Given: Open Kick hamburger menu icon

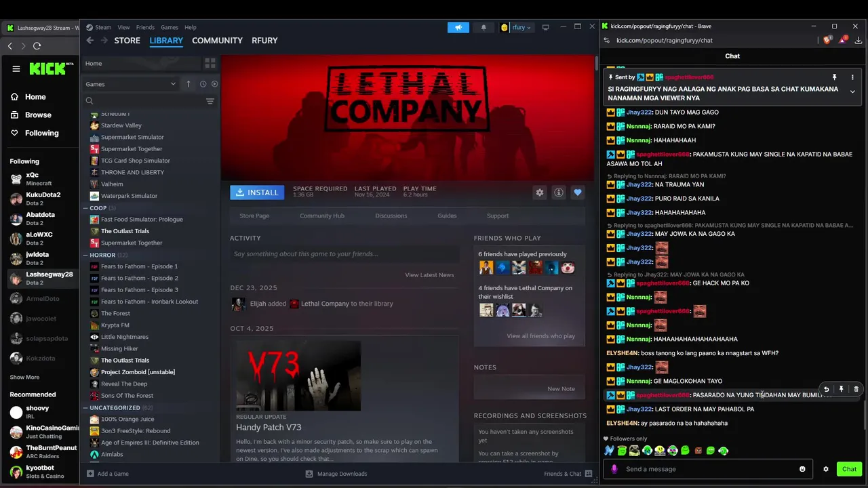Looking at the screenshot, I should click(16, 68).
